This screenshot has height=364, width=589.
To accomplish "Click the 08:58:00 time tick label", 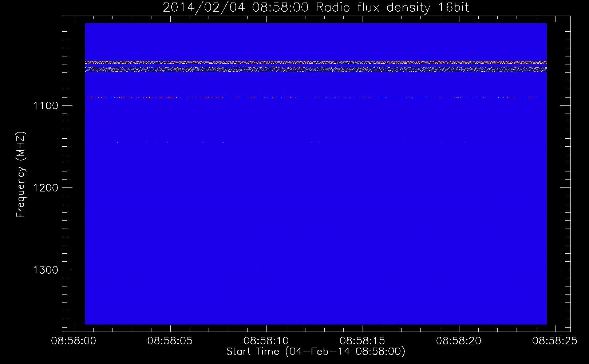I will (74, 341).
